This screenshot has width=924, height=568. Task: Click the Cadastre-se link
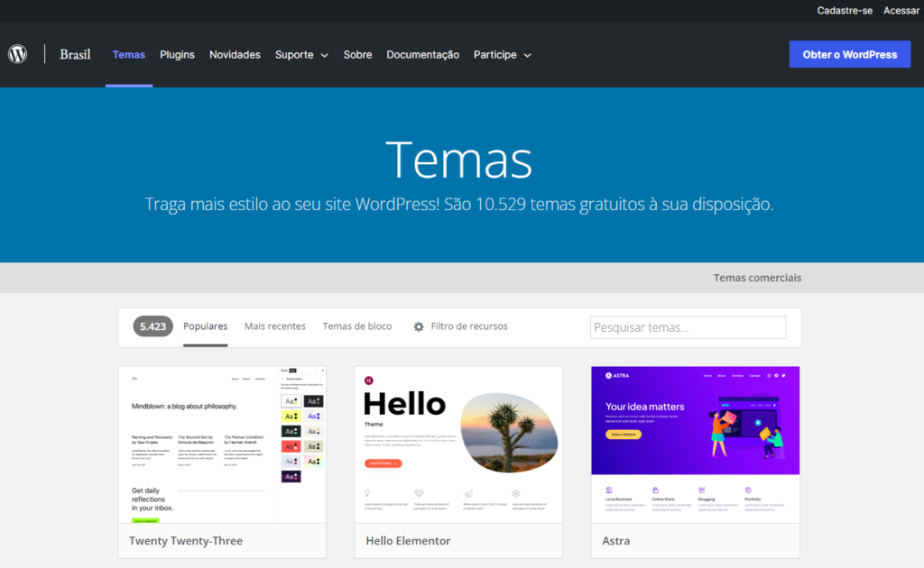click(x=845, y=11)
